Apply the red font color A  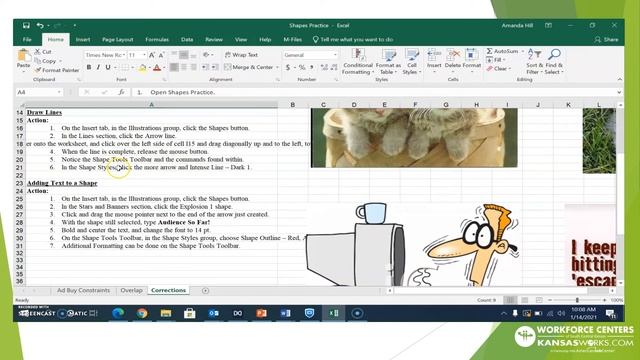point(157,68)
